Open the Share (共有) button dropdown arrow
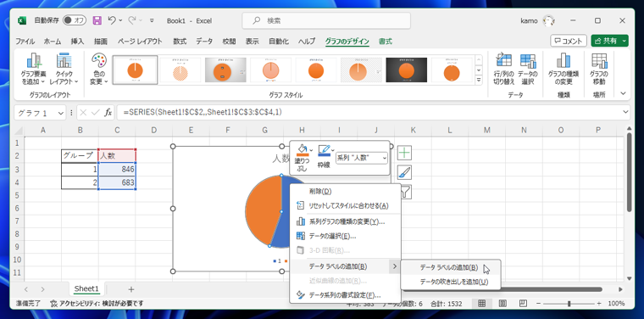644x319 pixels. pyautogui.click(x=625, y=41)
